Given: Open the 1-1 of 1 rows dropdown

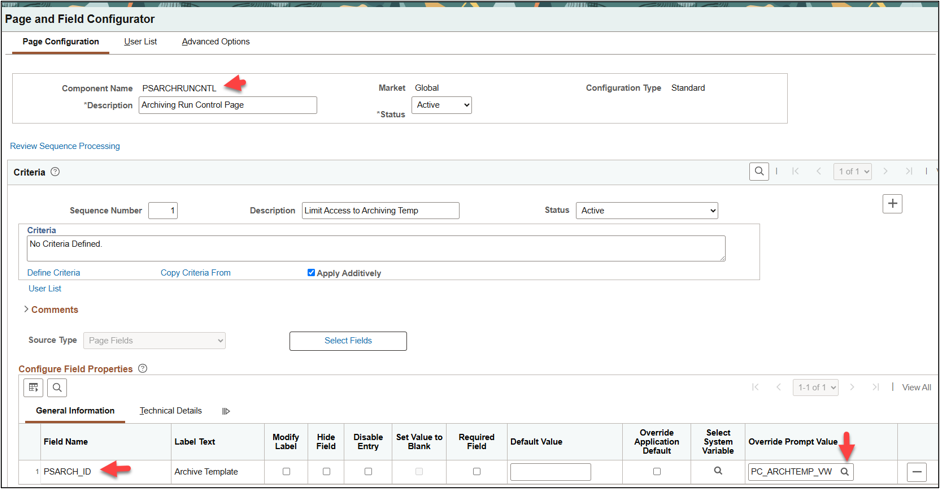Looking at the screenshot, I should click(x=815, y=387).
